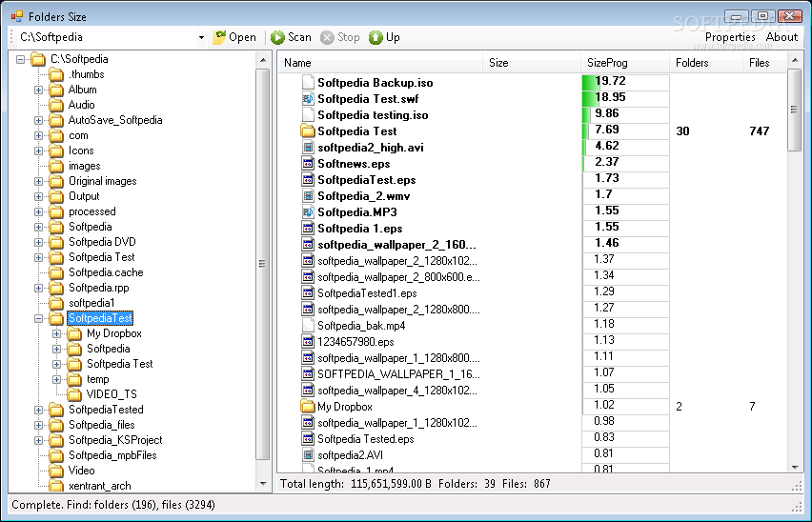Click the Softpedia Backup.iso file icon

pyautogui.click(x=308, y=83)
